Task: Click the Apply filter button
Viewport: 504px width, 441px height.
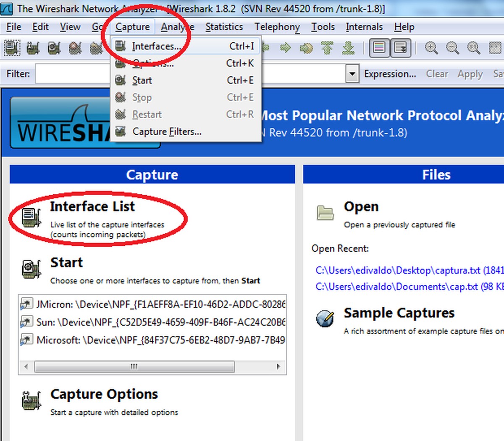Action: tap(470, 74)
